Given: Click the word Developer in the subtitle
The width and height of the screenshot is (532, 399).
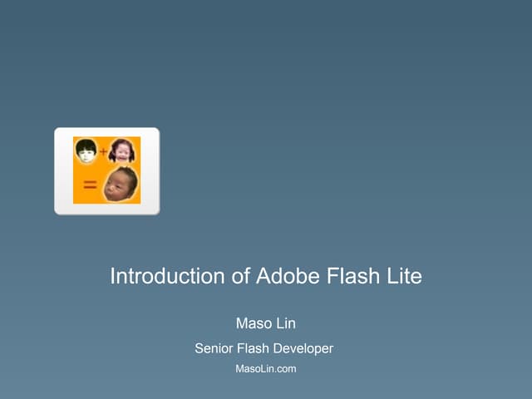Looking at the screenshot, I should 302,348.
